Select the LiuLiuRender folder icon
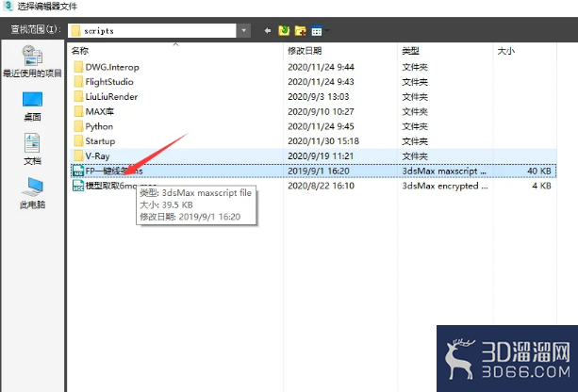578x392 pixels. click(78, 96)
